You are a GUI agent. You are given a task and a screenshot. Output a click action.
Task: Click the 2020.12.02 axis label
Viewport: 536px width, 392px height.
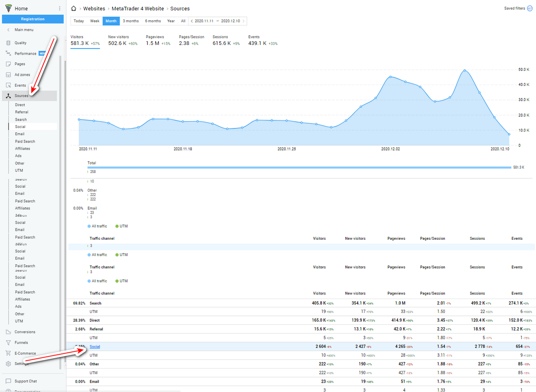coord(391,149)
